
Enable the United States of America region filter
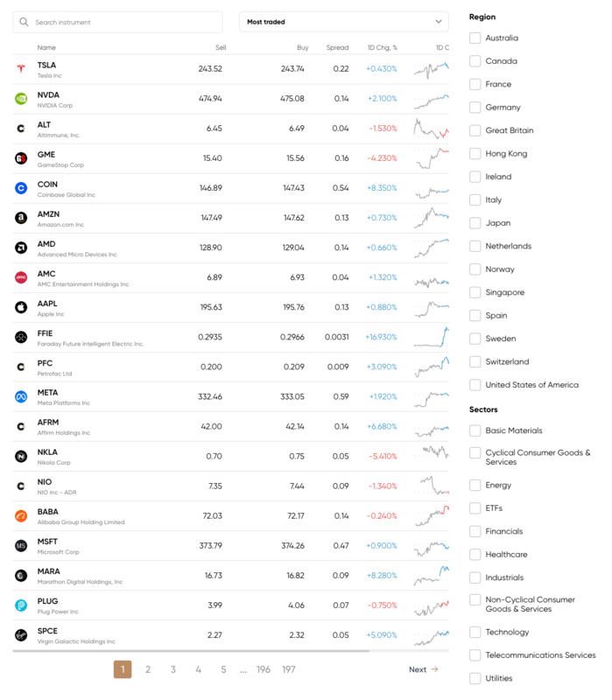click(475, 385)
